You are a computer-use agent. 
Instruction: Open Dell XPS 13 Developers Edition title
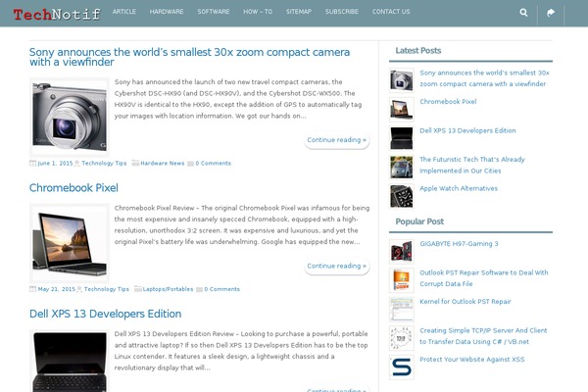[106, 314]
